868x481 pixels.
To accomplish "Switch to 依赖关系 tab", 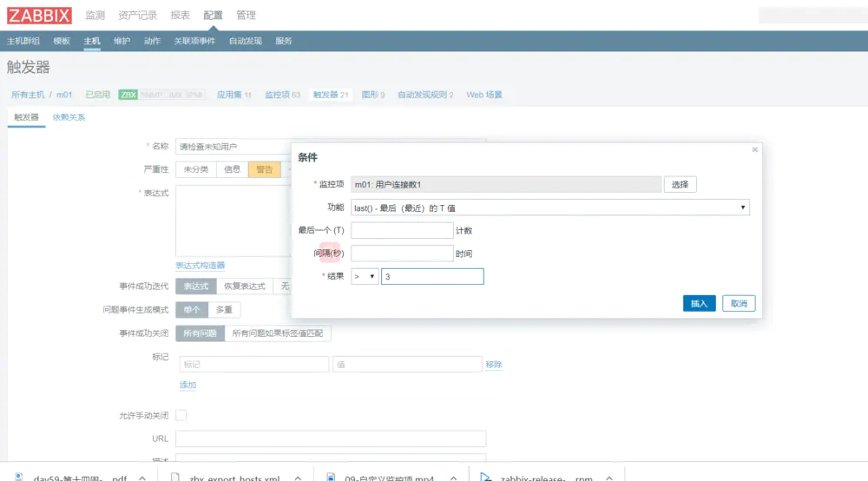I will [69, 117].
